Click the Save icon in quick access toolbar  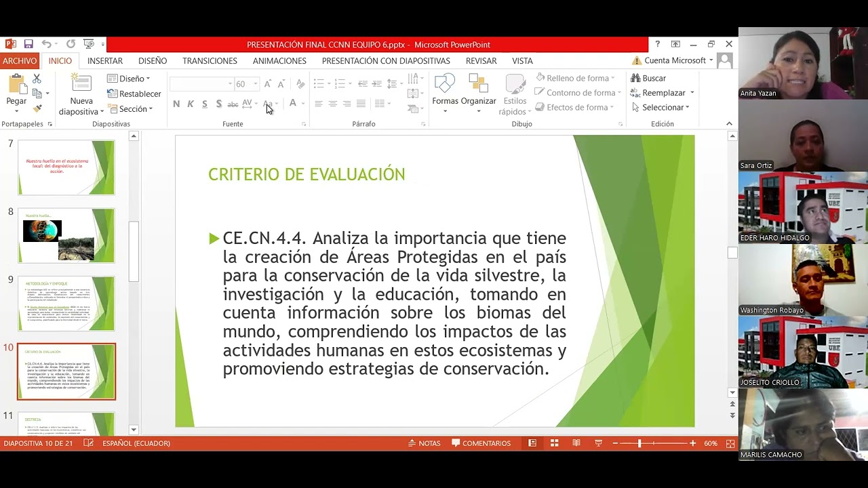click(x=28, y=44)
